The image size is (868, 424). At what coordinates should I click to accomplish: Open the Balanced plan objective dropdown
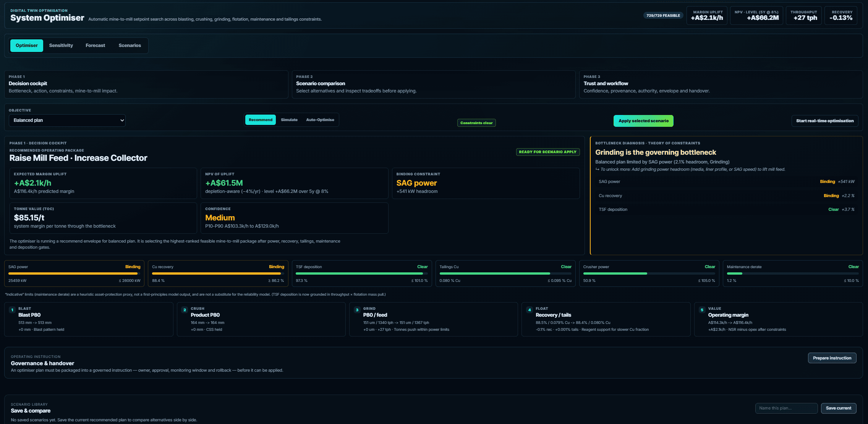point(67,120)
